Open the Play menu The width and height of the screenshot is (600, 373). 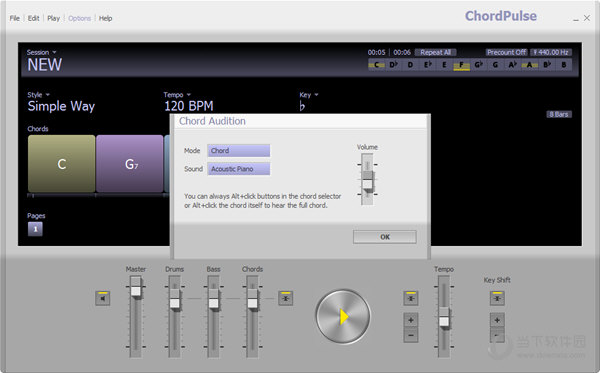54,18
